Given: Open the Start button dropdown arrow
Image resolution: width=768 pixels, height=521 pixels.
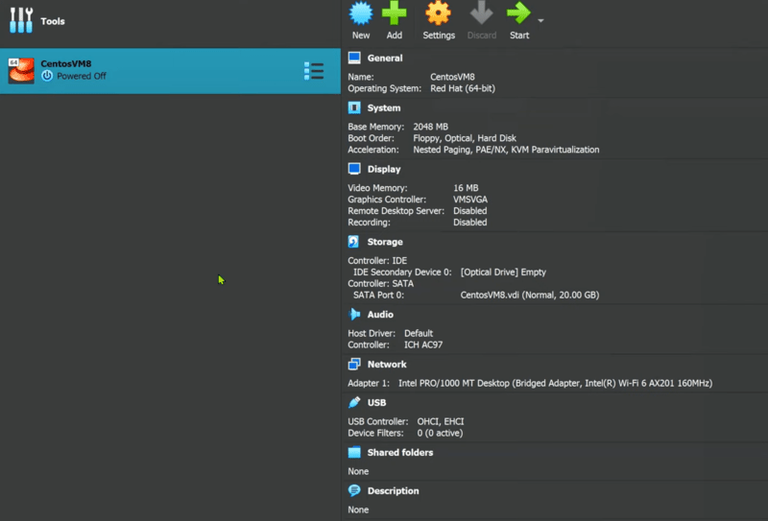Looking at the screenshot, I should pos(541,21).
